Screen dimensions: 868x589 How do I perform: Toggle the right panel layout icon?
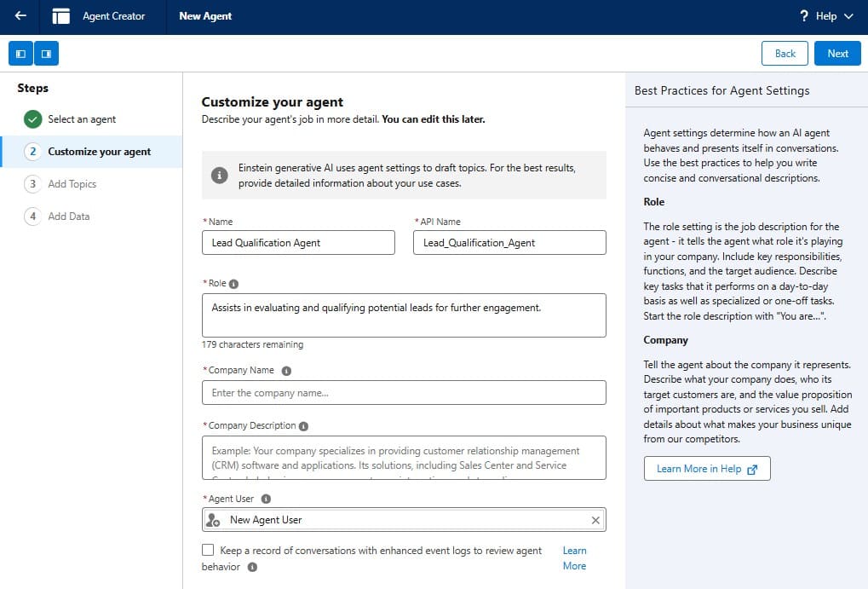tap(46, 54)
